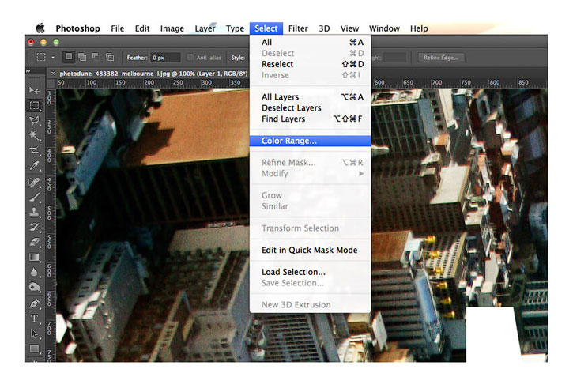Open the View menu
Image resolution: width=573 pixels, height=392 pixels.
(x=349, y=28)
